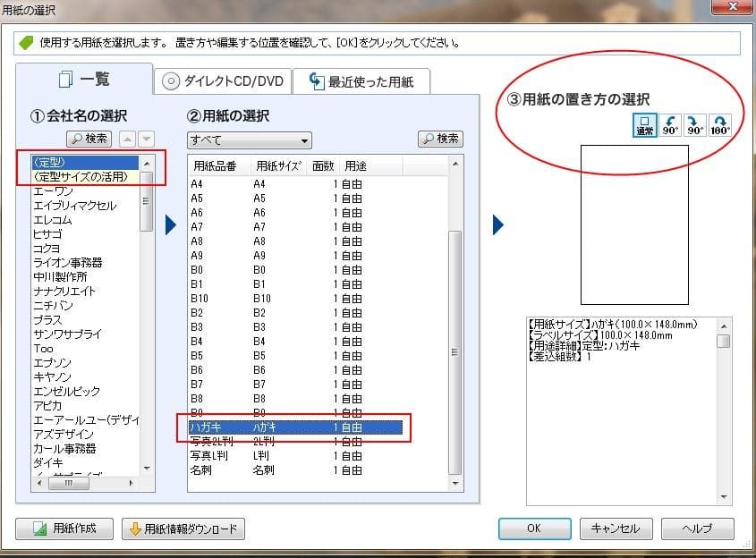Switch to the ダイレクトCD/DVD tab
756x558 pixels.
pyautogui.click(x=222, y=81)
